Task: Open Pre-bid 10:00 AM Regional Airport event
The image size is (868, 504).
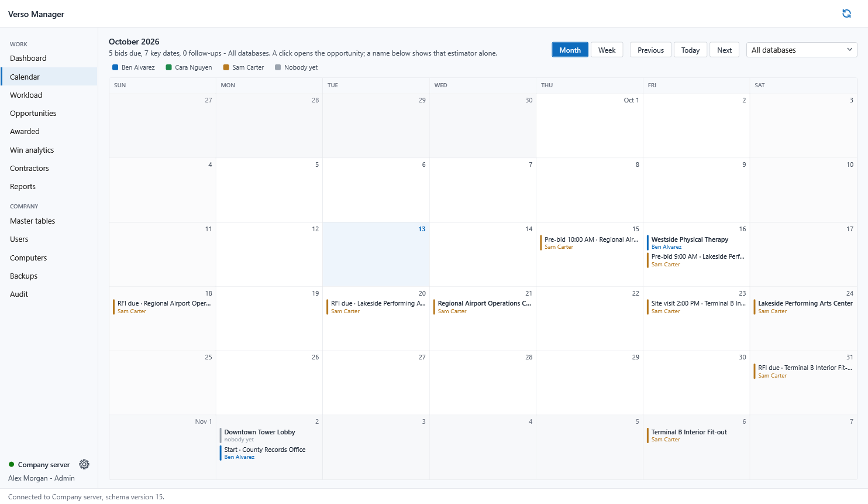Action: pos(590,243)
